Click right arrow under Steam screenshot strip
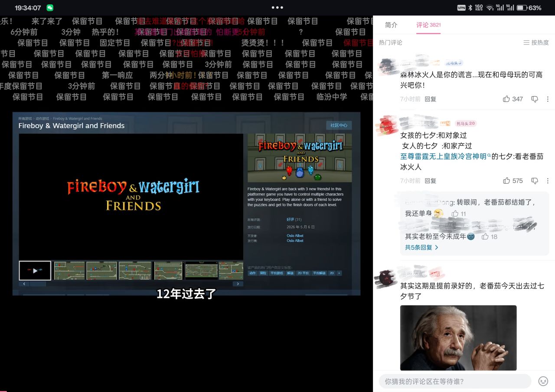555x392 pixels. point(238,284)
